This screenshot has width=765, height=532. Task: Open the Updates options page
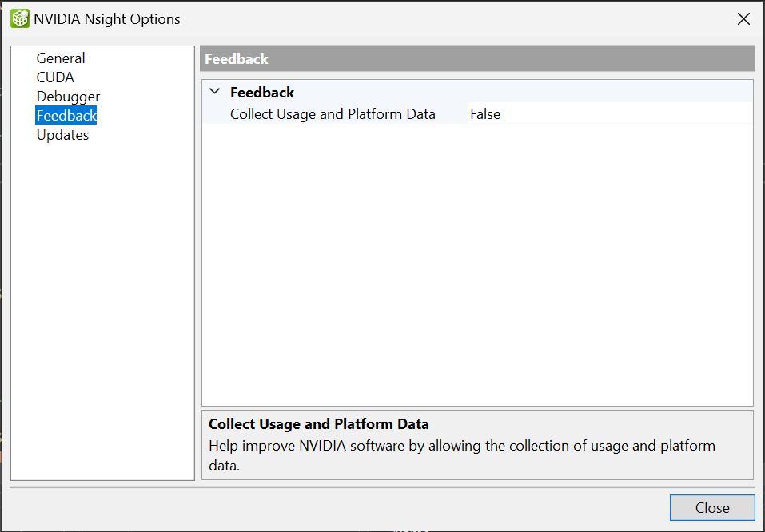[62, 134]
